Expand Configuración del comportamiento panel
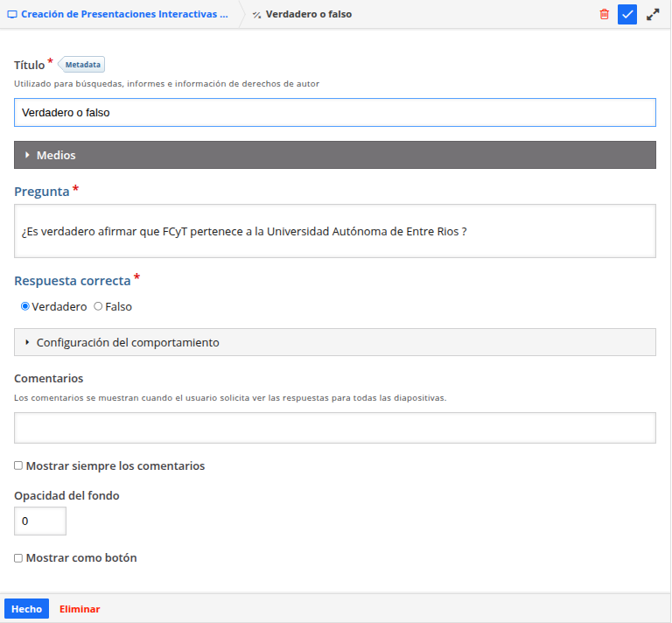The height and width of the screenshot is (623, 672). [x=335, y=342]
